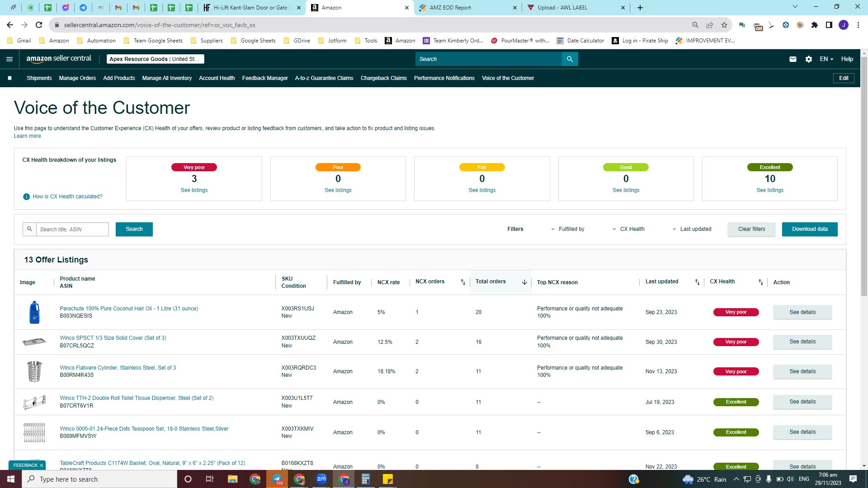Open the Suppliers bookmark folder

207,41
